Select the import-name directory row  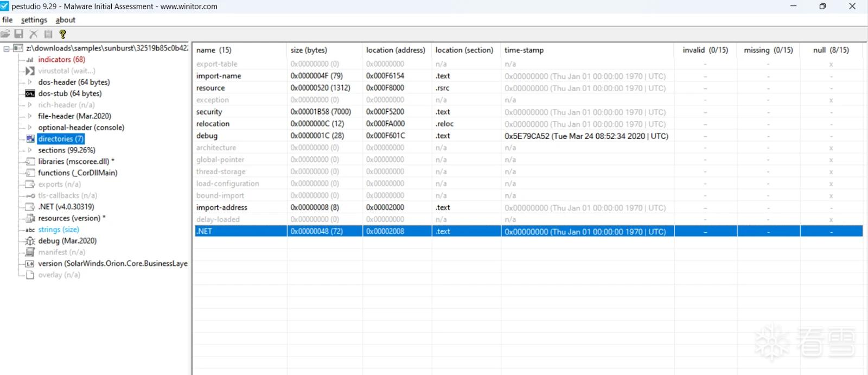pos(529,76)
